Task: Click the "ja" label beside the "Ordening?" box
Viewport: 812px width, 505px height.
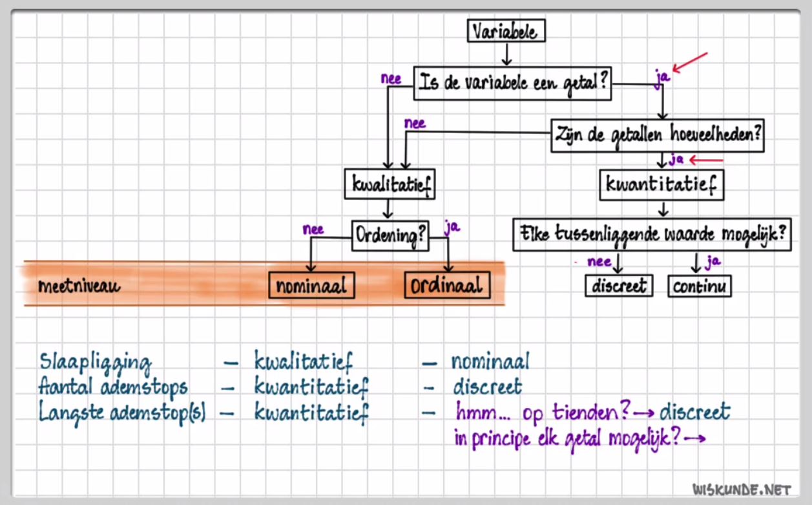Action: tap(452, 228)
